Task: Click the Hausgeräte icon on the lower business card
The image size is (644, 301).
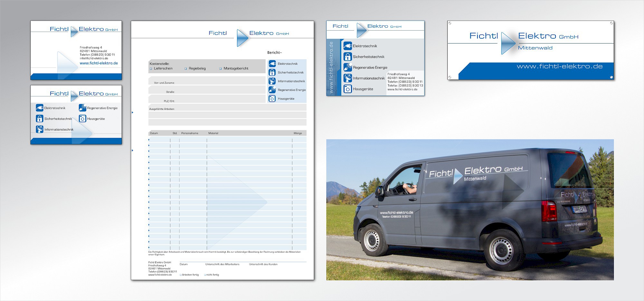Action: [82, 119]
